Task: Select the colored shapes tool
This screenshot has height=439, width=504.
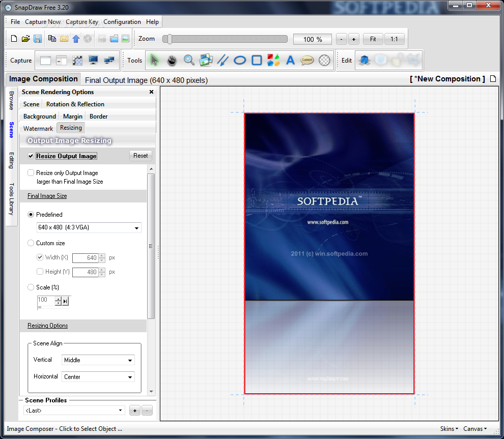Action: pyautogui.click(x=273, y=60)
